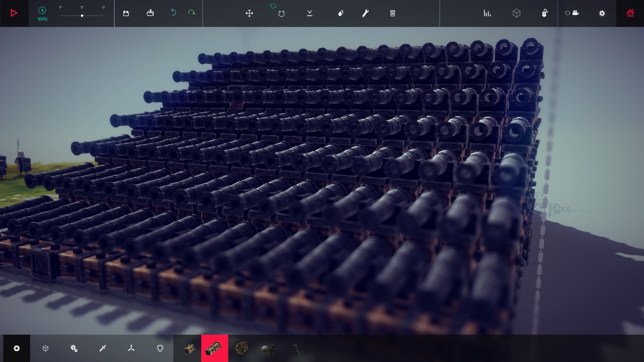Open the shield armour category tab
Screen dimensions: 644x362
160,348
